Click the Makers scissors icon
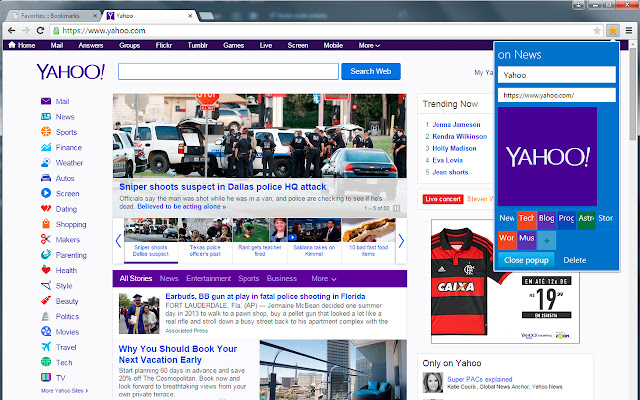Viewport: 640px width, 400px height. [x=46, y=239]
